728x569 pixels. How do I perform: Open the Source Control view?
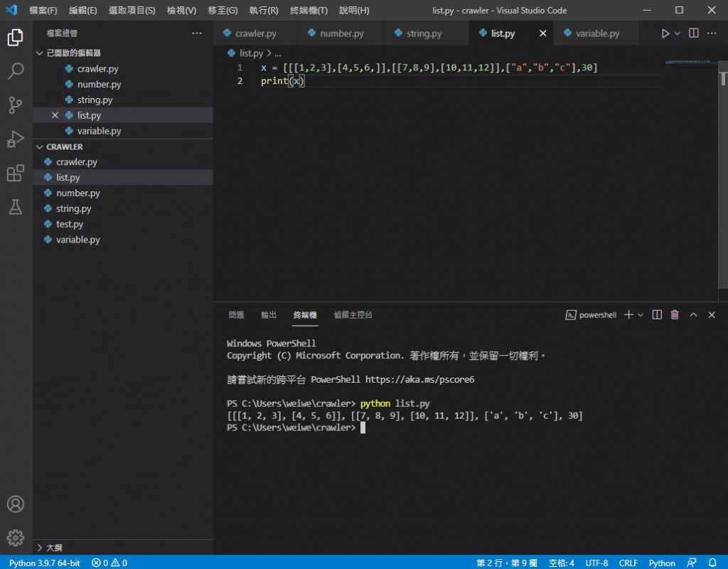click(16, 105)
